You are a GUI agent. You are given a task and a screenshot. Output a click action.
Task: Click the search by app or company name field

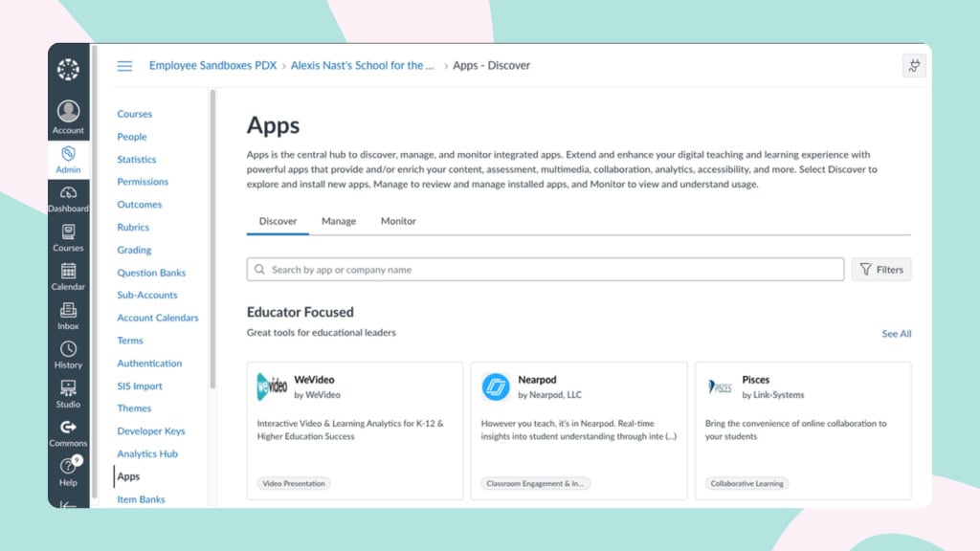(545, 269)
